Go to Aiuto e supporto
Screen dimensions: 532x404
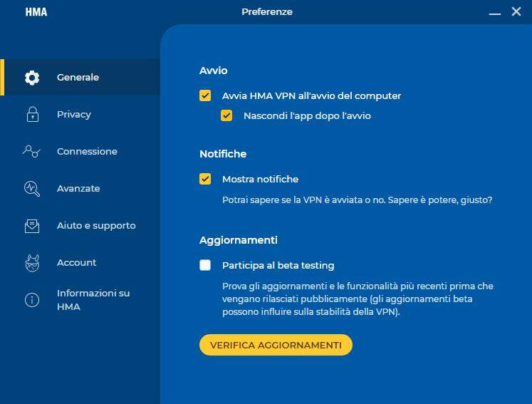(80, 225)
